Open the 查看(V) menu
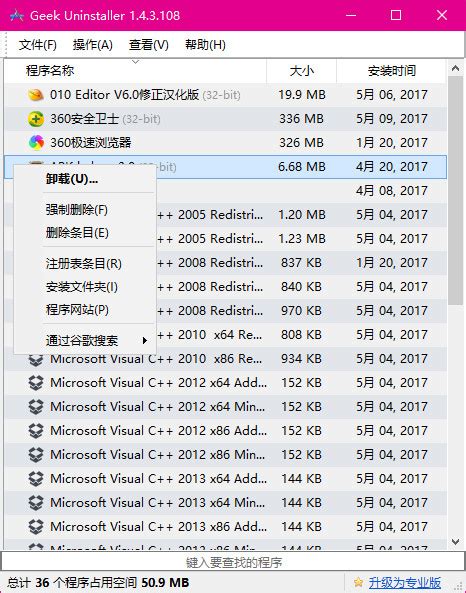This screenshot has width=466, height=593. [148, 45]
